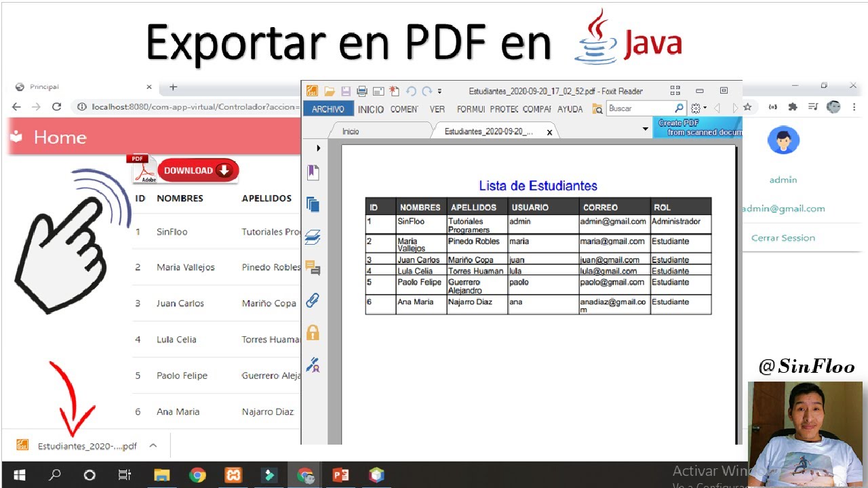Click the folder search icon beside Buscar
Image resolution: width=868 pixels, height=488 pixels.
pos(597,108)
